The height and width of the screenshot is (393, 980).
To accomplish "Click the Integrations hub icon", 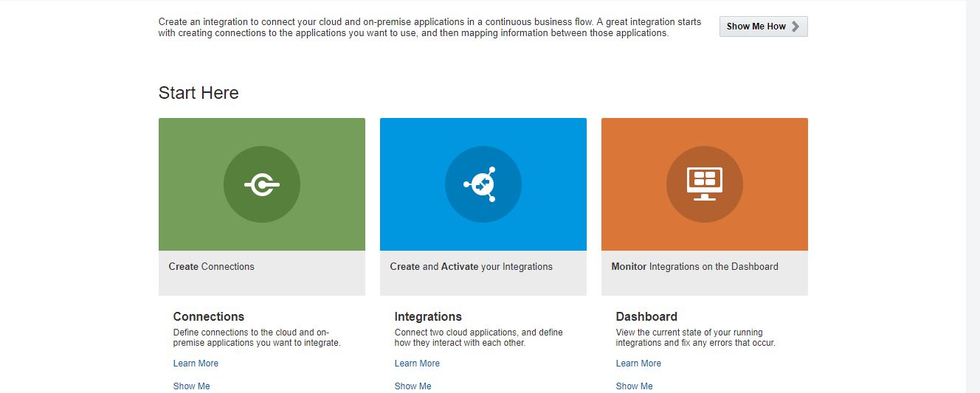I will point(483,184).
